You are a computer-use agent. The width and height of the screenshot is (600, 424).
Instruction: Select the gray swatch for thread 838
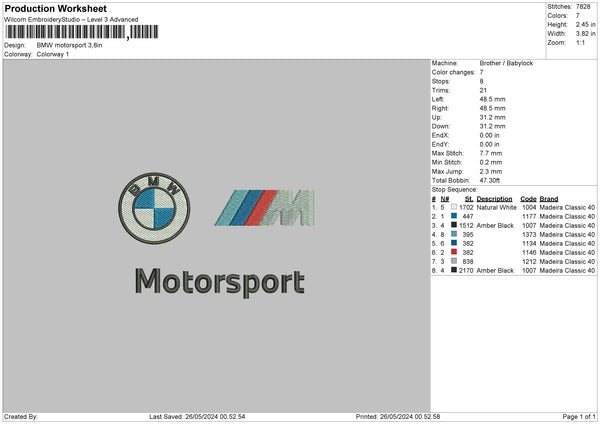point(454,261)
